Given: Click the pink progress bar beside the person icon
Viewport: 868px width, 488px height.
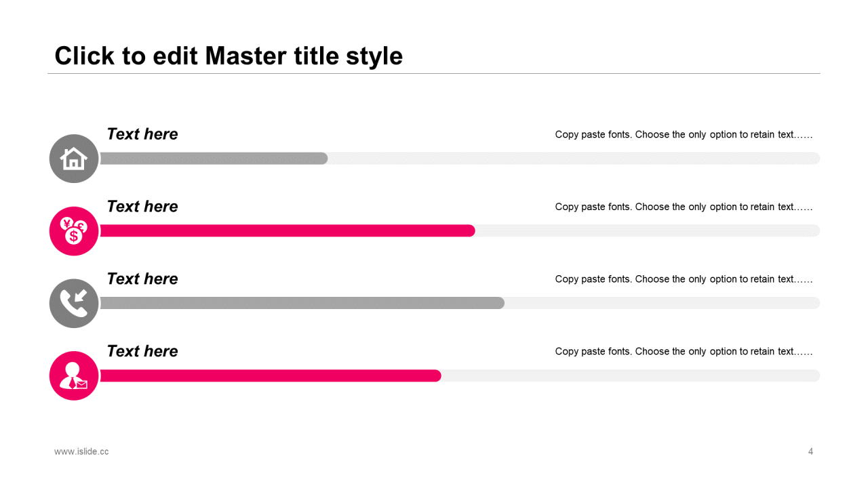Looking at the screenshot, I should (271, 375).
